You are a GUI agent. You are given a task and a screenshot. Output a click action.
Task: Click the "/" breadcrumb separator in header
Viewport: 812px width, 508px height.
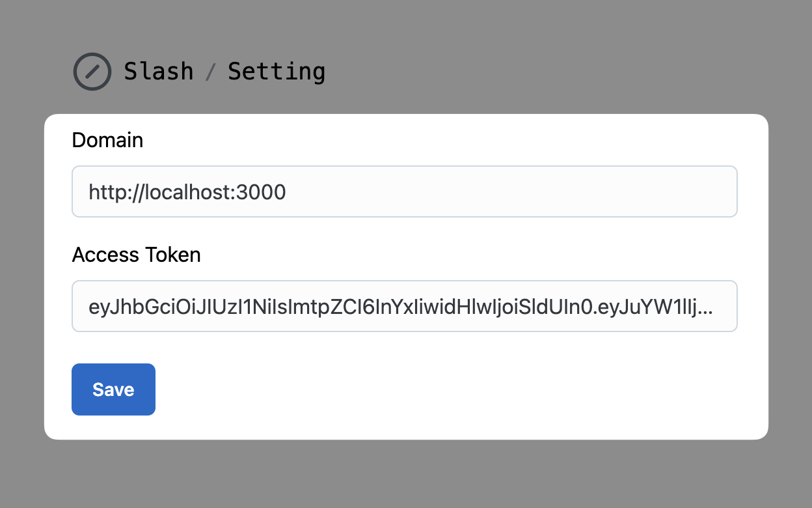(210, 72)
